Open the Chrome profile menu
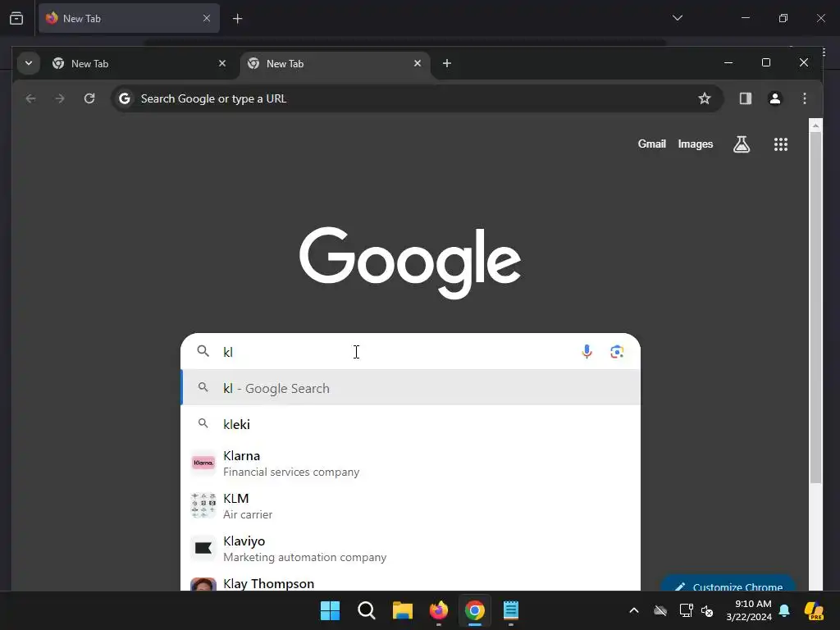The height and width of the screenshot is (630, 840). click(x=774, y=98)
